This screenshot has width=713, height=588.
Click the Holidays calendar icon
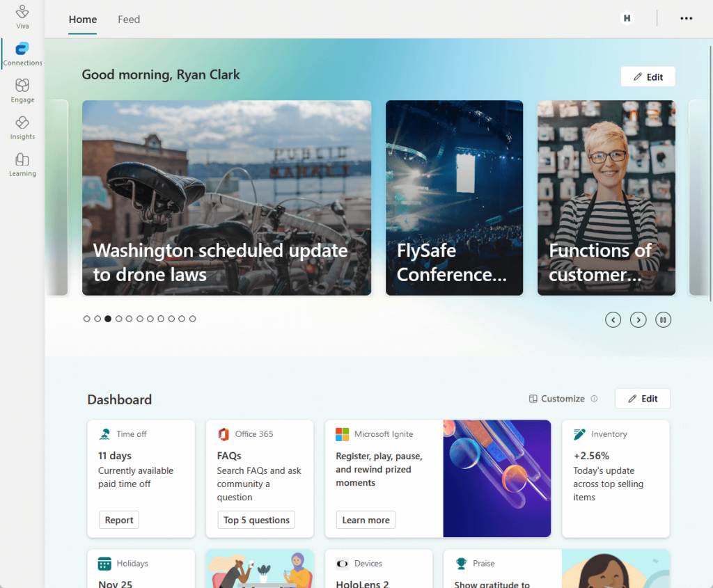click(104, 564)
